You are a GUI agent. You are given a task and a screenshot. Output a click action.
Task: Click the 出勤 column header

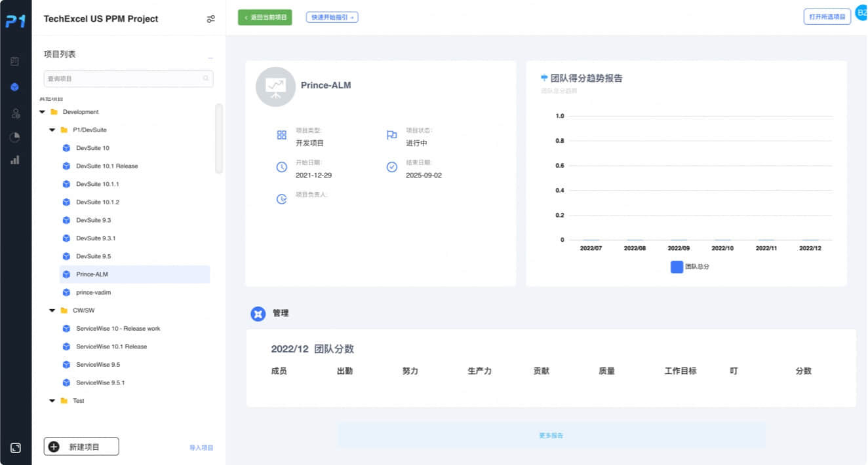pos(345,371)
